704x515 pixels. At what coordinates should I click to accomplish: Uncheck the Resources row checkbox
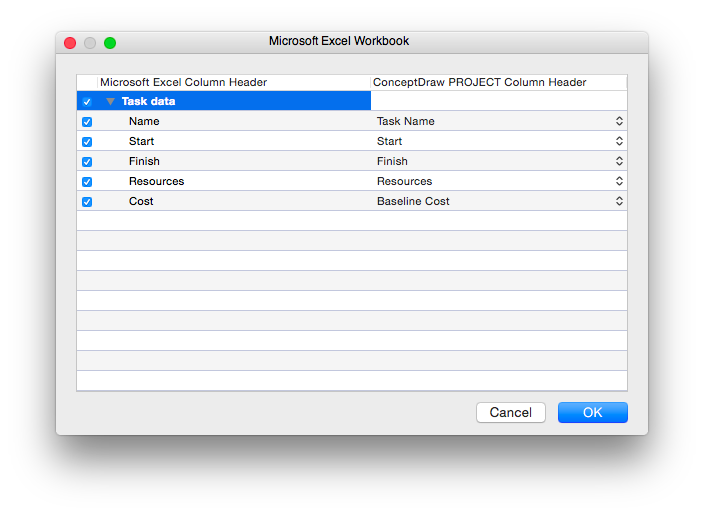point(87,182)
